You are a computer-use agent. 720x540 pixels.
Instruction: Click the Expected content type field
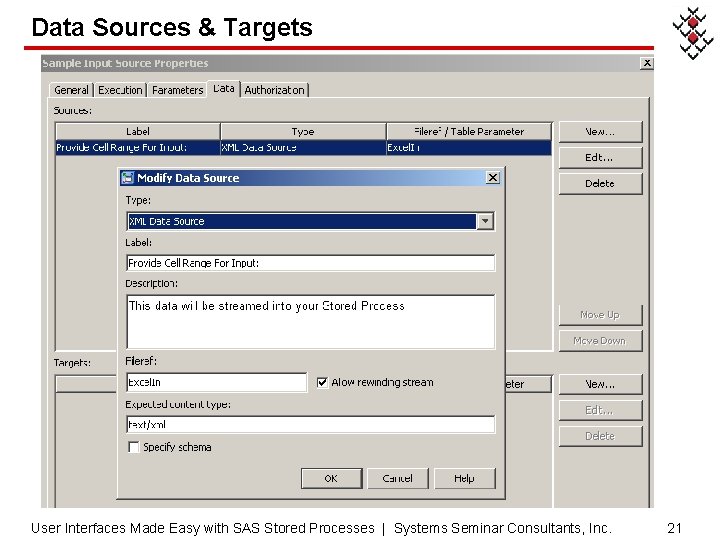point(310,424)
